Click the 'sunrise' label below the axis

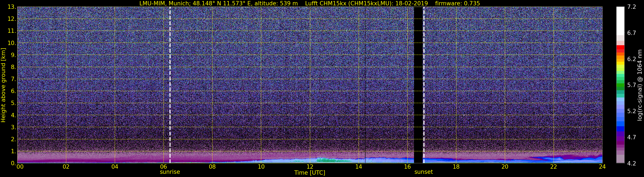click(170, 172)
